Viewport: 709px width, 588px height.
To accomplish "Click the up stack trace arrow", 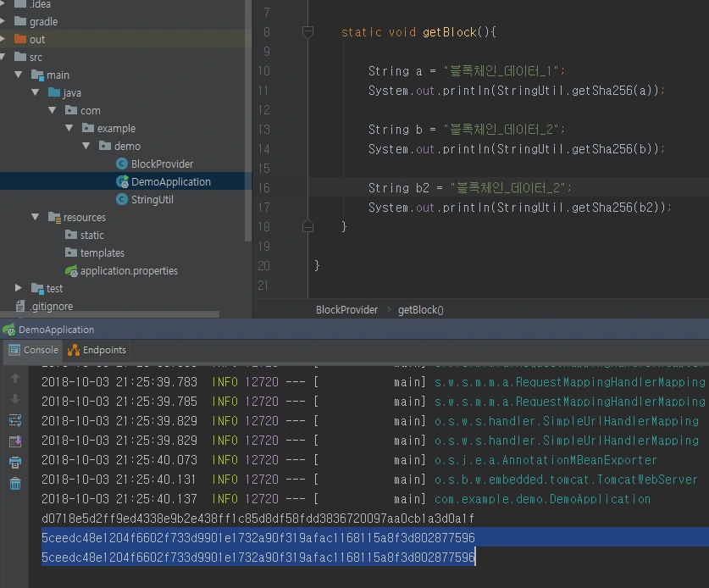I will click(x=15, y=378).
